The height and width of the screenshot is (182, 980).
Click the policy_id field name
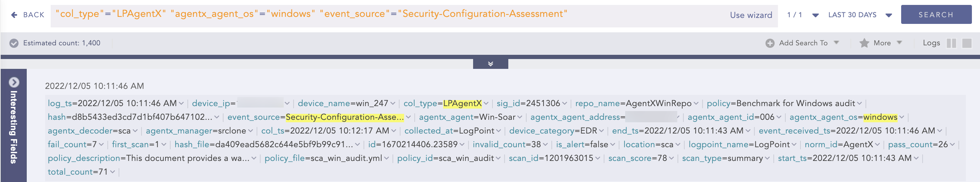pyautogui.click(x=415, y=158)
